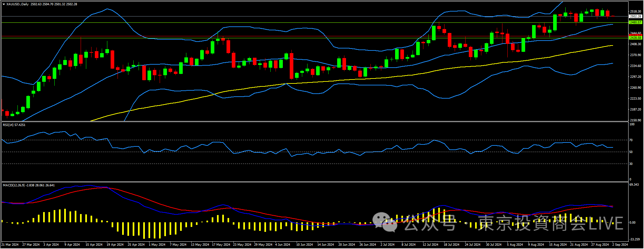
Task: Click the 8 Jul 2024 date label
Action: coord(409,245)
